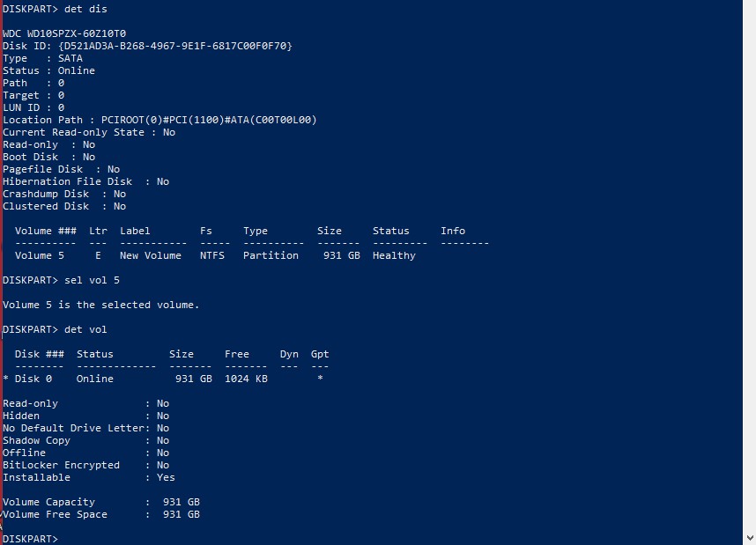Click the final empty DISKPART> prompt

32,539
